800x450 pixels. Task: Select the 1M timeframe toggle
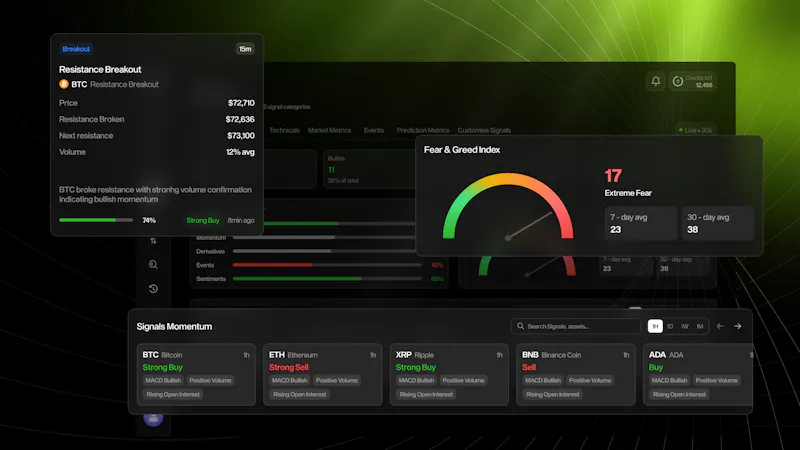coord(700,326)
